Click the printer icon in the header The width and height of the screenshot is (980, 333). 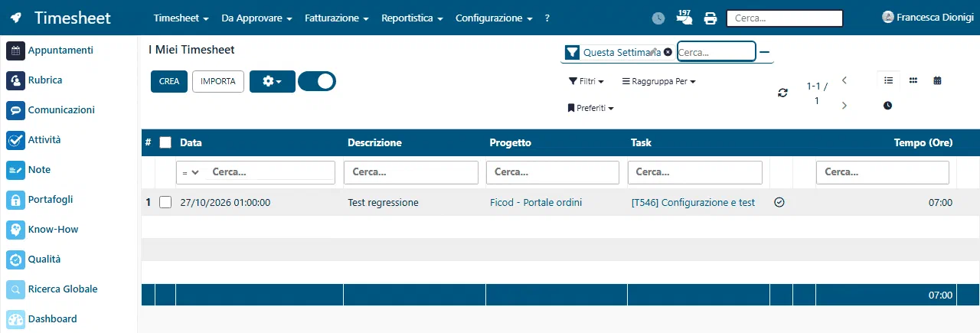point(710,18)
